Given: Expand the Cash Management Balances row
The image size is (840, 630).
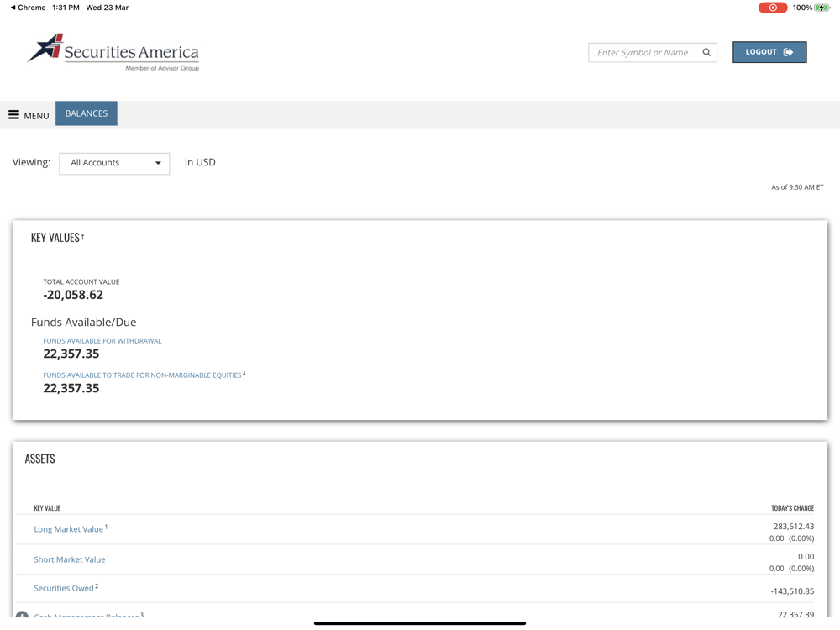Looking at the screenshot, I should click(22, 615).
